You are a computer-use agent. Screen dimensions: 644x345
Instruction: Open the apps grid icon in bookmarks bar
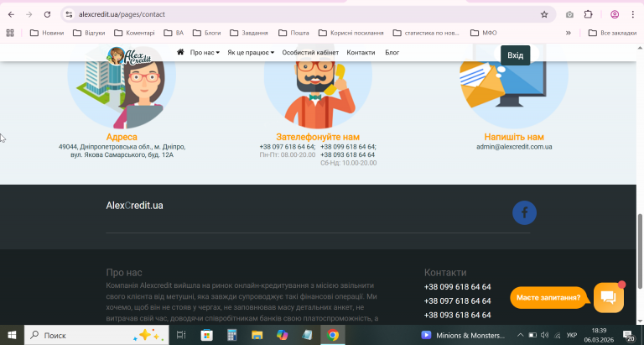click(10, 33)
